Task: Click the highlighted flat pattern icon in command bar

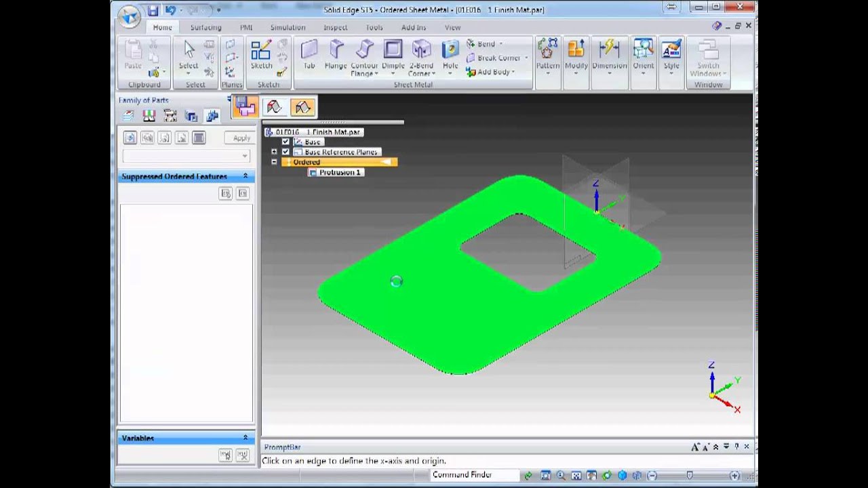Action: click(302, 107)
